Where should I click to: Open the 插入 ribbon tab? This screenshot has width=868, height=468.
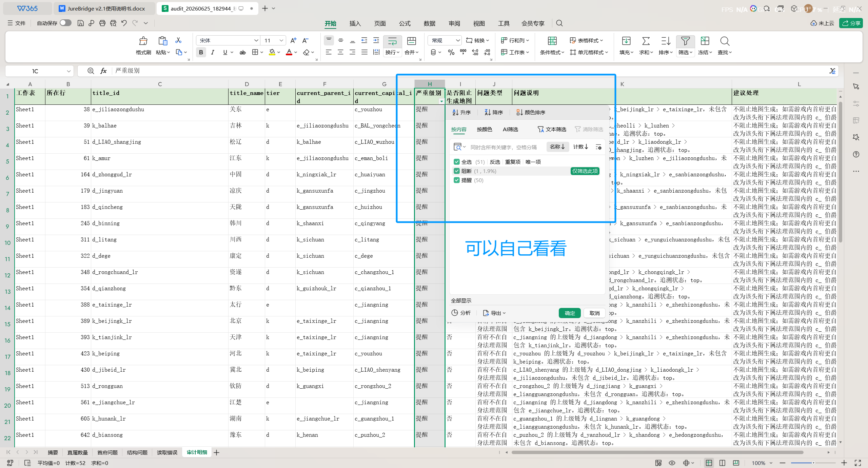355,23
